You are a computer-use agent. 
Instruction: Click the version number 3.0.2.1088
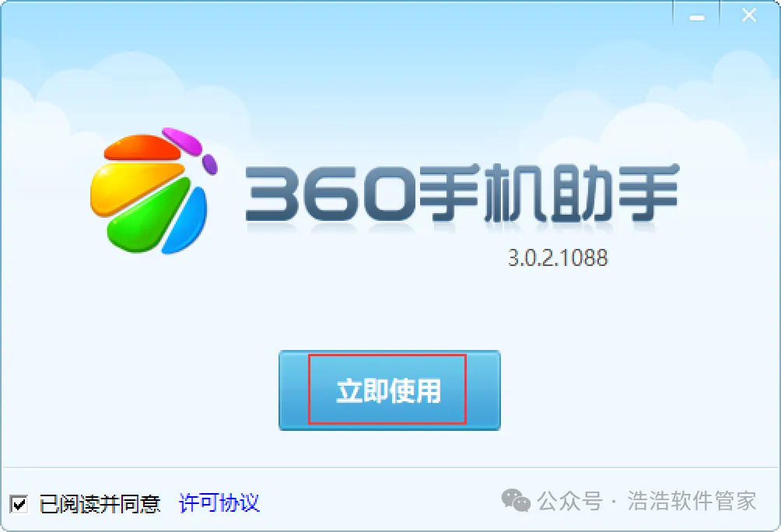tap(558, 258)
